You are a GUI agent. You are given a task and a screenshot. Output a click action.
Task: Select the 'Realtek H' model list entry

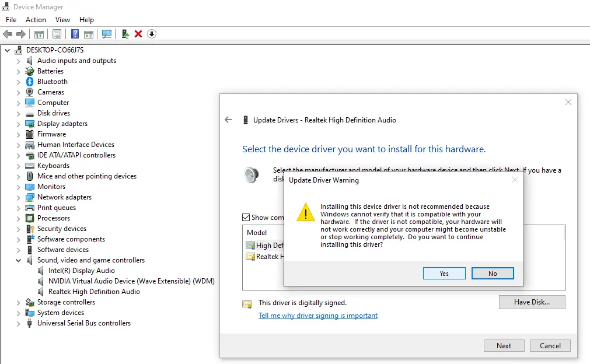(265, 257)
